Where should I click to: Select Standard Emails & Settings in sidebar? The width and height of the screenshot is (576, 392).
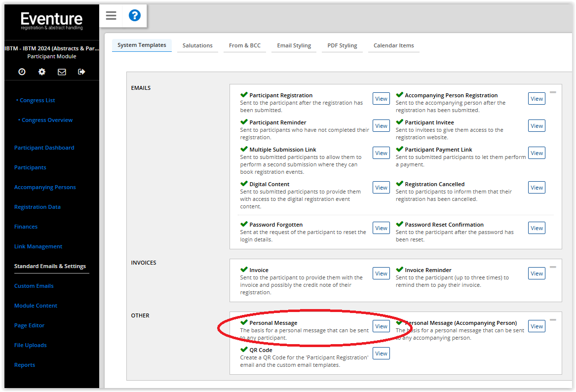point(50,267)
